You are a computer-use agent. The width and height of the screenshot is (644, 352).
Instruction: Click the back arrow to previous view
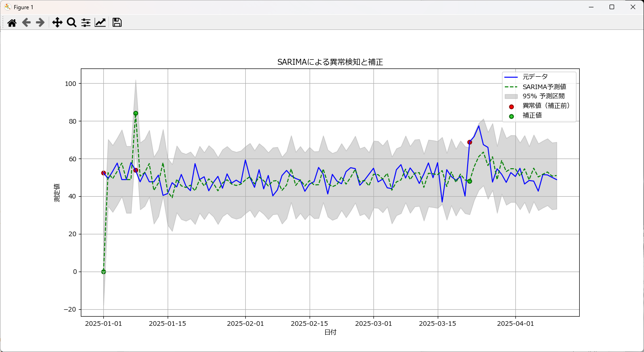26,22
